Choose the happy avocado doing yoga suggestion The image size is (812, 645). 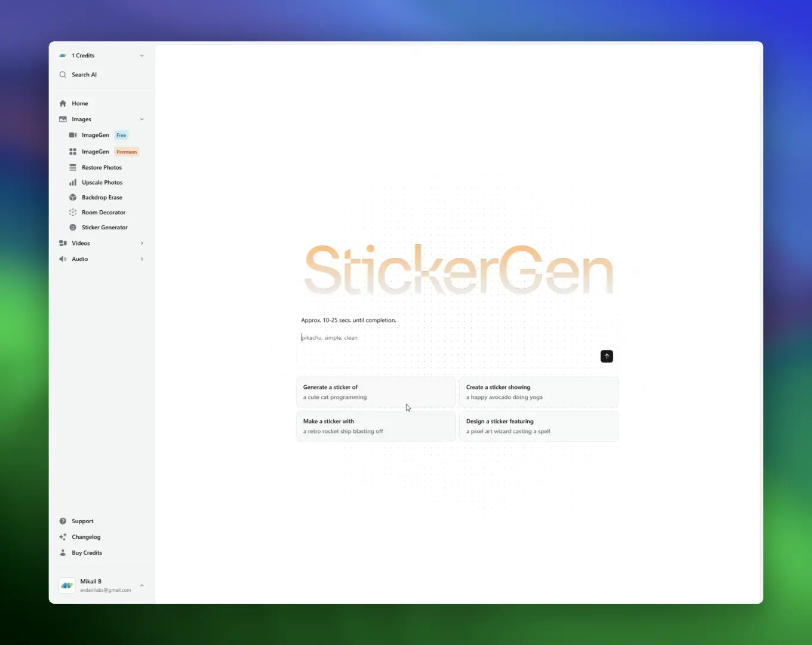539,392
